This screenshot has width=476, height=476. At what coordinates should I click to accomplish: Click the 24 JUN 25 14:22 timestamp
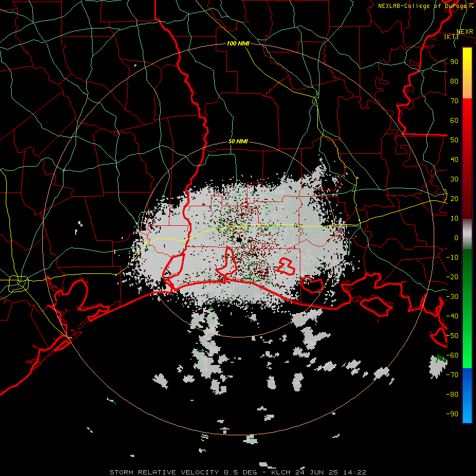point(330,472)
